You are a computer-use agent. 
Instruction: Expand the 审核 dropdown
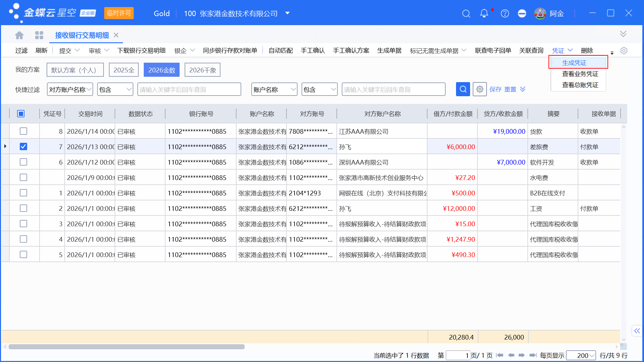107,50
